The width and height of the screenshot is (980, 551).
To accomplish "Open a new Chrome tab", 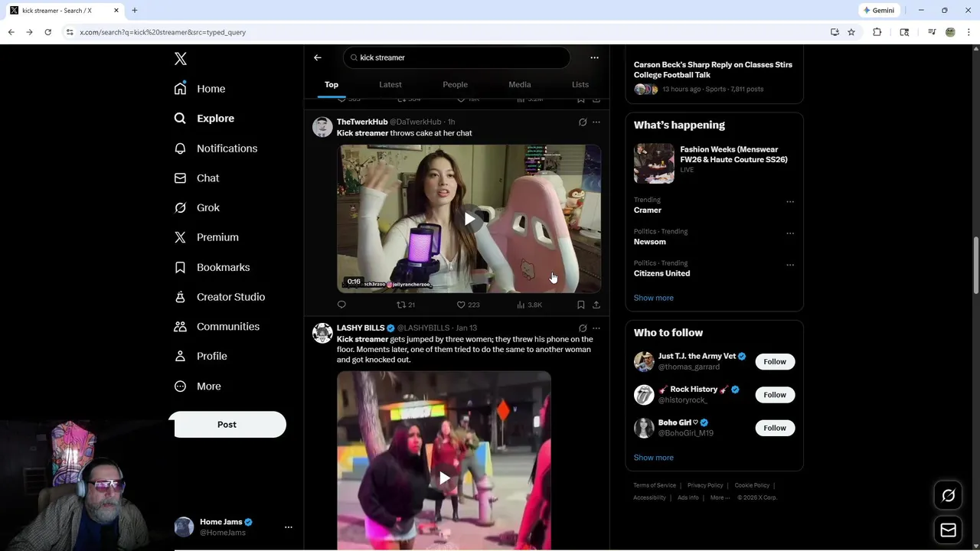I will (135, 11).
